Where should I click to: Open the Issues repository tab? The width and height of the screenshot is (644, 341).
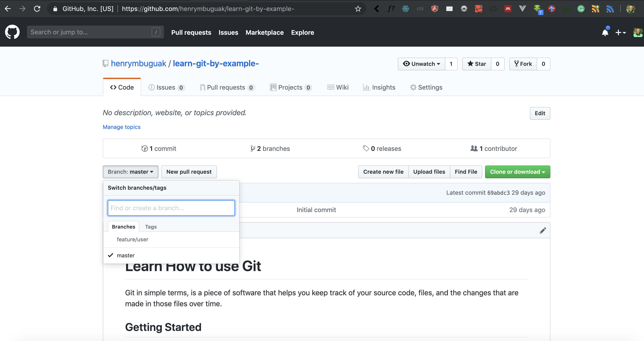tap(166, 87)
